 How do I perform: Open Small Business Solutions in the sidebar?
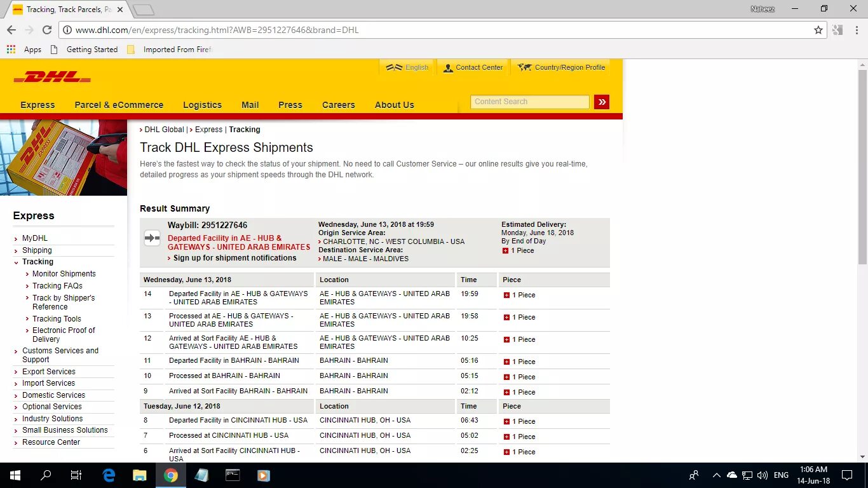[x=65, y=430]
